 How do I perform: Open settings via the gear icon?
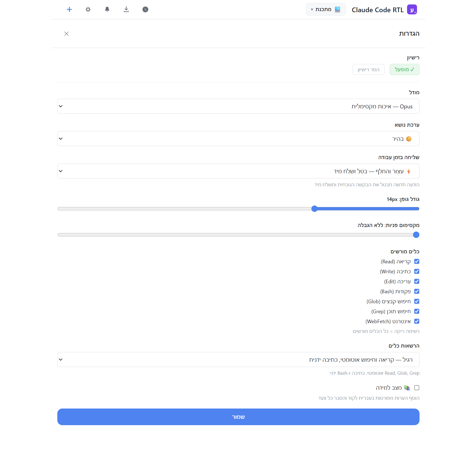click(x=88, y=9)
